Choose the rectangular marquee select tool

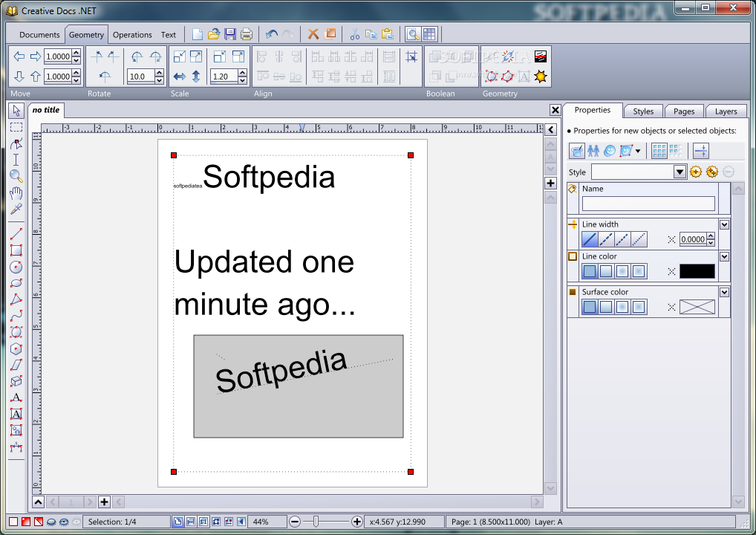[16, 127]
